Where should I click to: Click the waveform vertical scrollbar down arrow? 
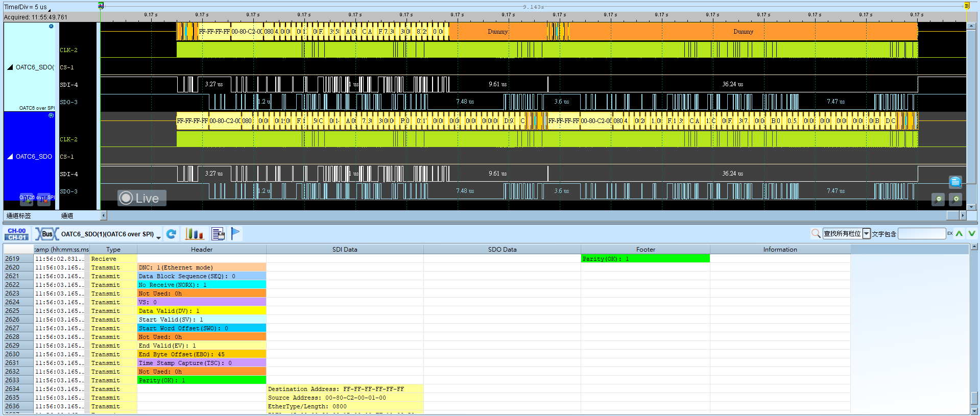971,207
